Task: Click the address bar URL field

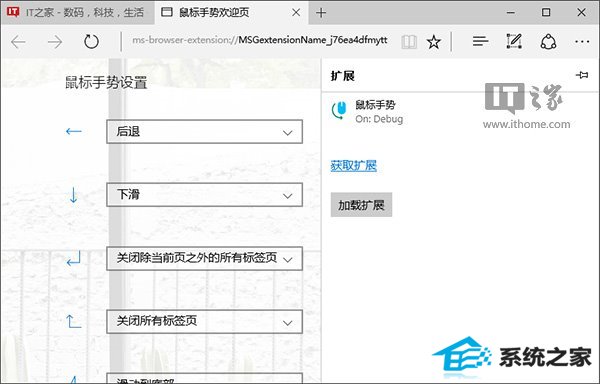Action: pos(259,40)
